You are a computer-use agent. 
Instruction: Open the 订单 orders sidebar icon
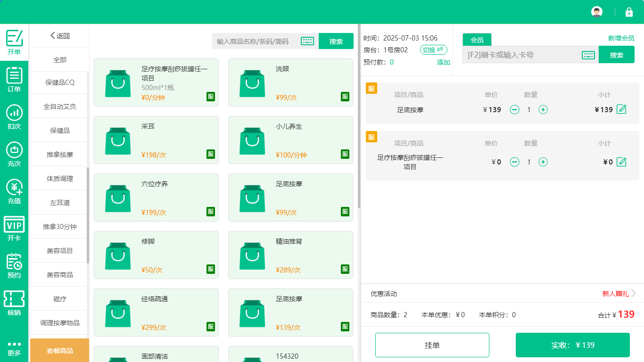tap(14, 79)
